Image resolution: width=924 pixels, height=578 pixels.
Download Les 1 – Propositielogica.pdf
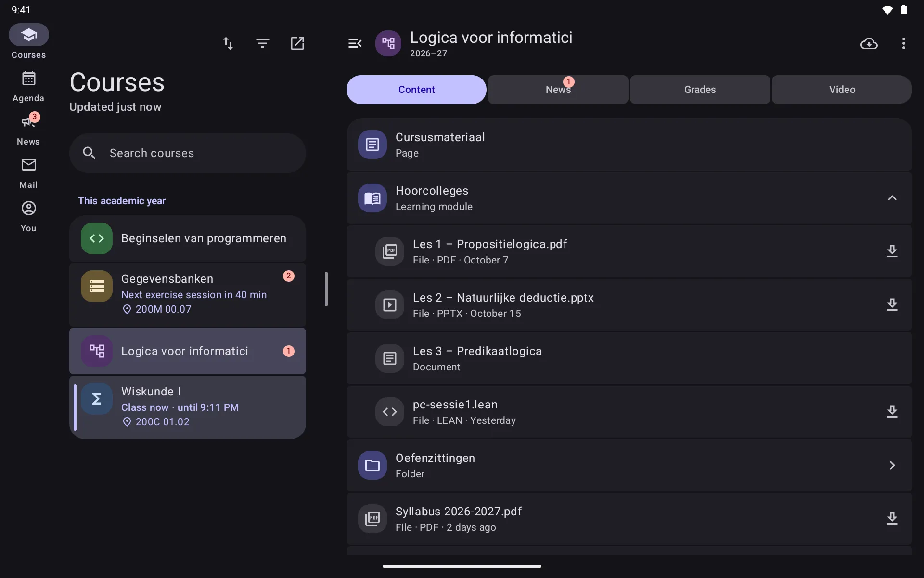[x=892, y=251]
